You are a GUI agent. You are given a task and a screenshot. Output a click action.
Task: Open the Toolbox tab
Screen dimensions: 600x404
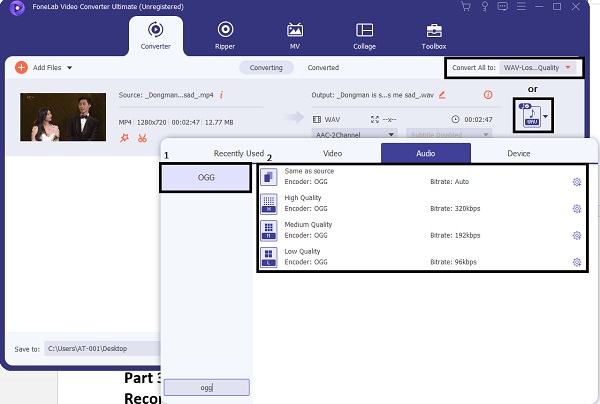point(434,36)
